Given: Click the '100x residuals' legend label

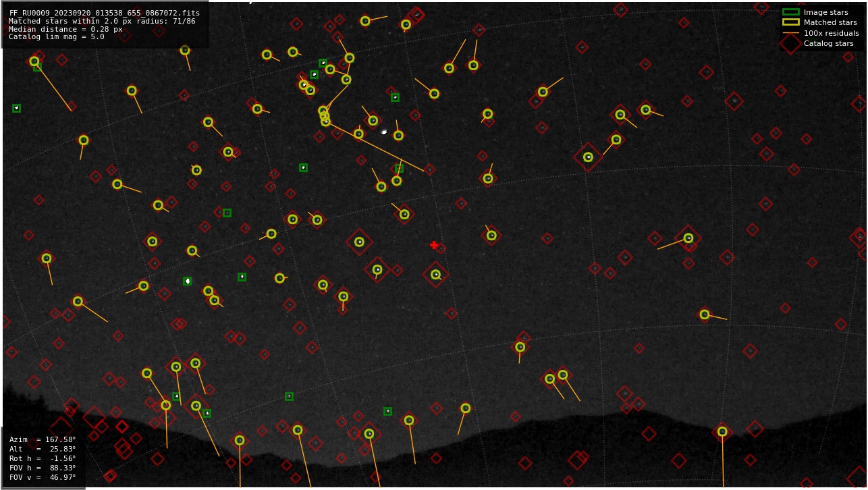Looking at the screenshot, I should click(x=831, y=33).
